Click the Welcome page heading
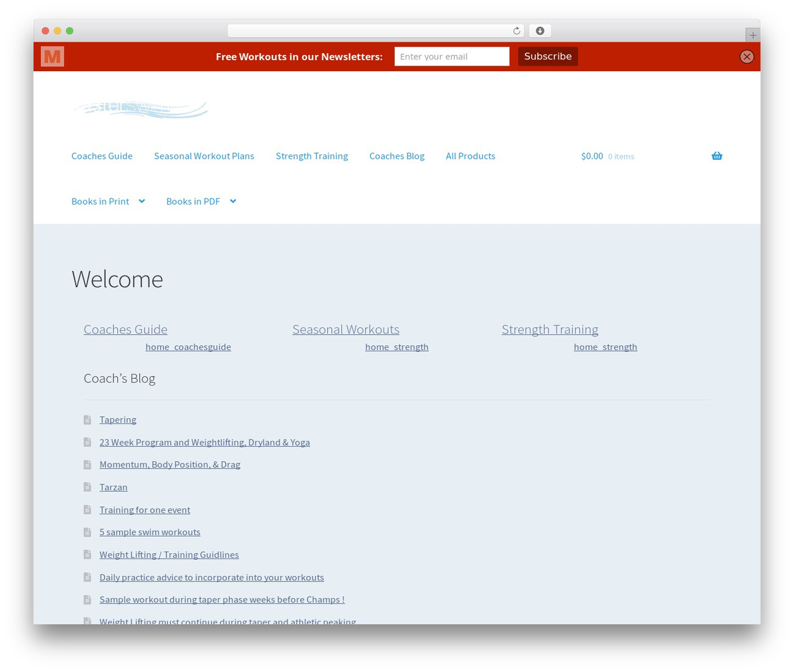 [x=117, y=280]
